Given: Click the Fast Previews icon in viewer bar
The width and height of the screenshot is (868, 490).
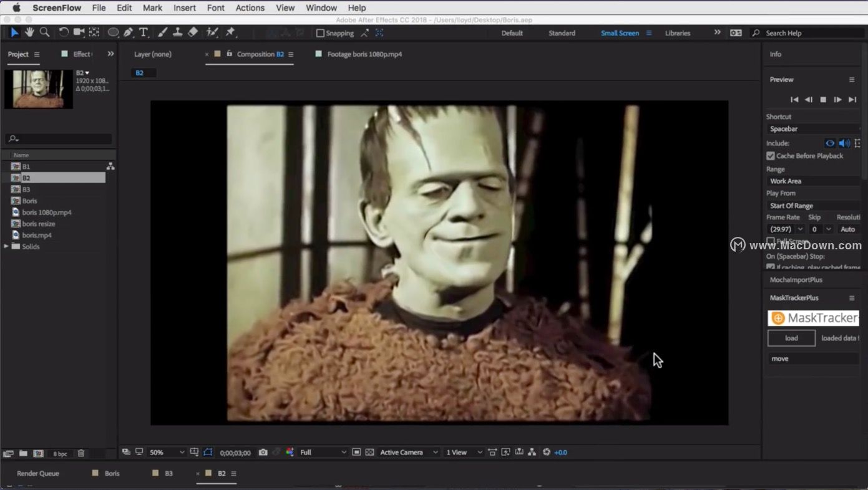Looking at the screenshot, I should [505, 452].
